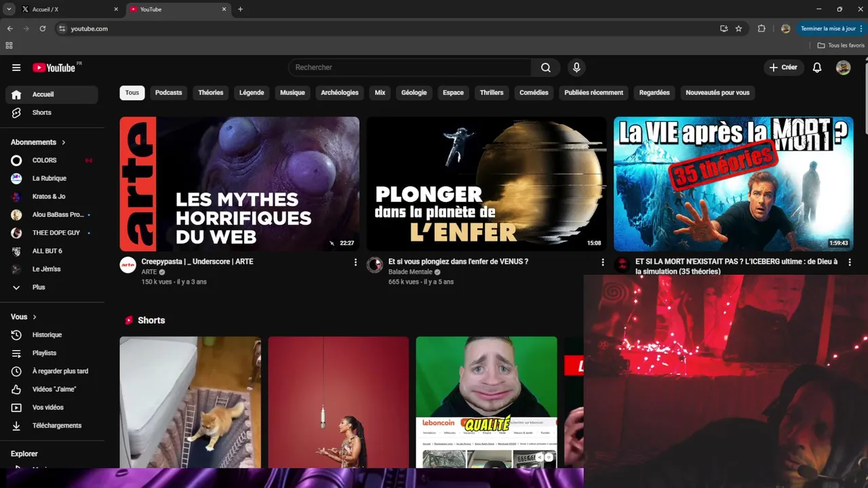Open Playlists in the sidebar
The width and height of the screenshot is (868, 488).
click(44, 353)
